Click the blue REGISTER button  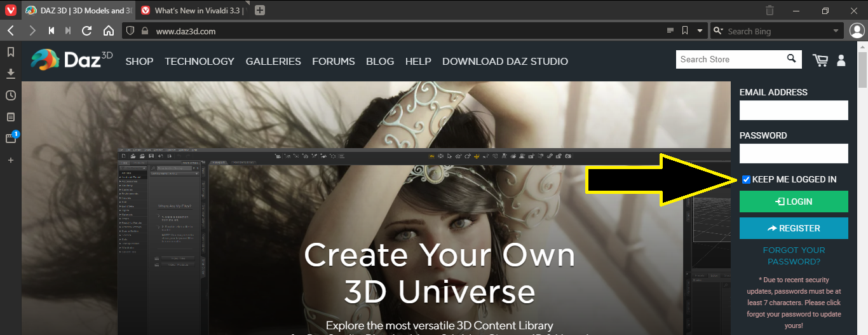[794, 228]
